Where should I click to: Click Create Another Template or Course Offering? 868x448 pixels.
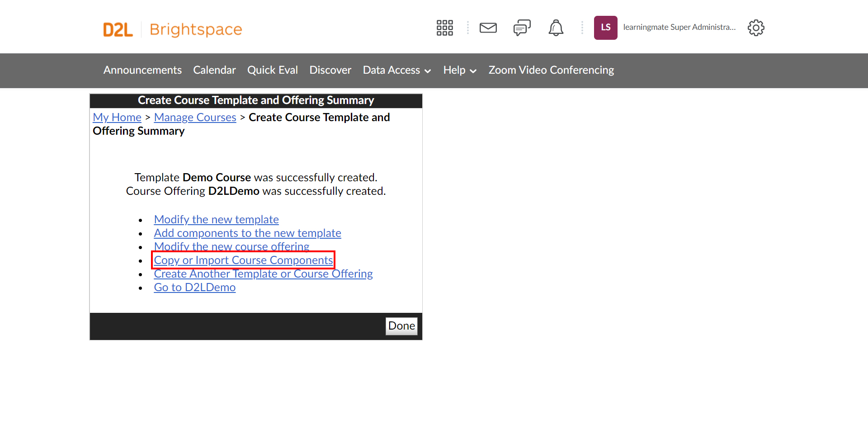(x=263, y=274)
